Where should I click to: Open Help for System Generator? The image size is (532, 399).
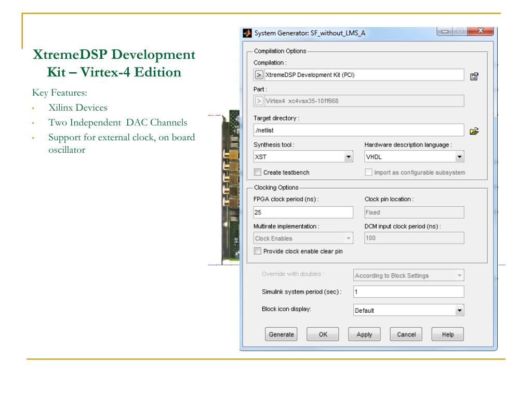coord(447,334)
